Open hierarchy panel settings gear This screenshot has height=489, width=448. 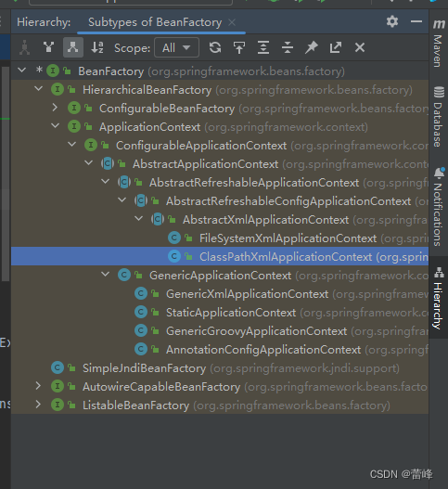[392, 21]
